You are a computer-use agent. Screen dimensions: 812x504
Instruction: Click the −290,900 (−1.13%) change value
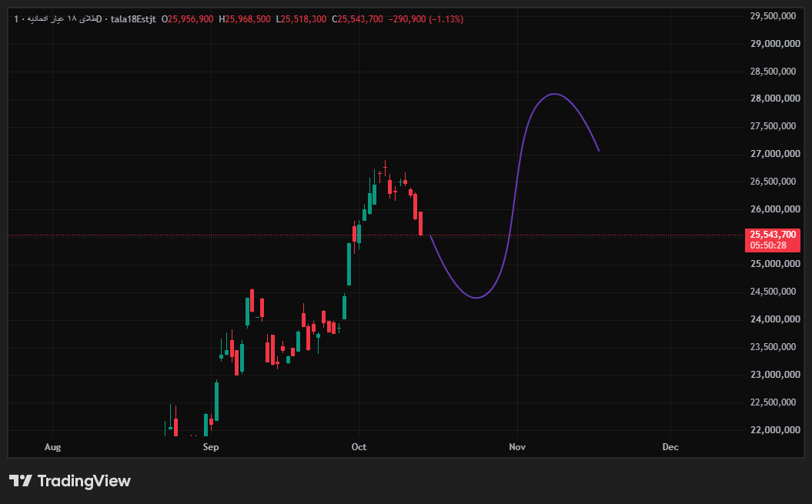tap(426, 19)
